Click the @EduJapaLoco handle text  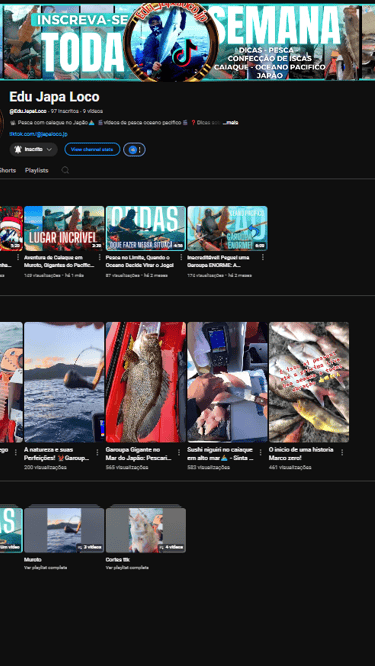(28, 111)
